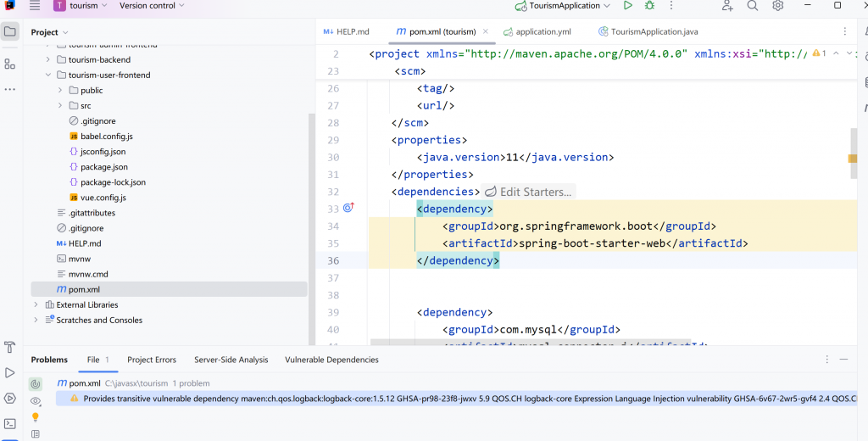
Task: Open Search Everywhere magnifier
Action: [x=753, y=6]
